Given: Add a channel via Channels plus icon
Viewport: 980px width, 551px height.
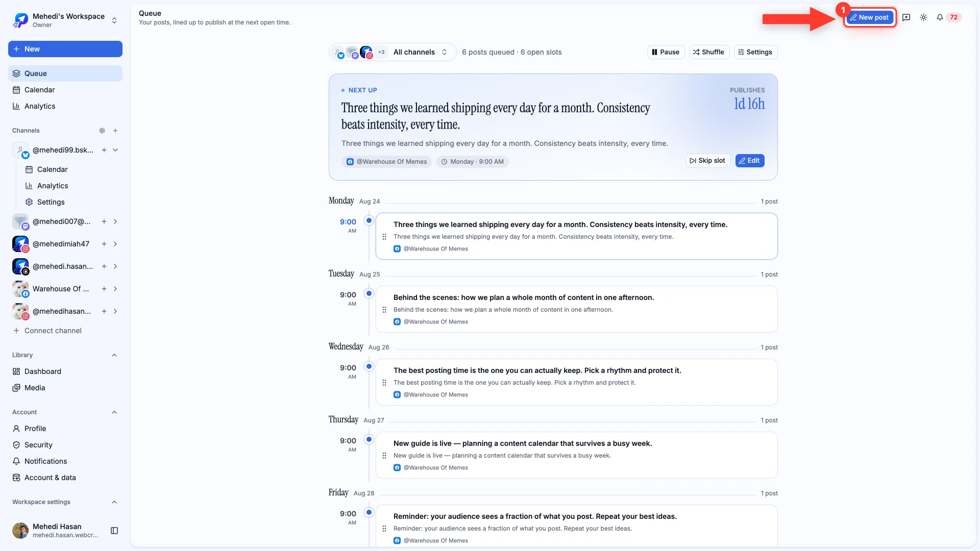Looking at the screenshot, I should click(x=115, y=131).
